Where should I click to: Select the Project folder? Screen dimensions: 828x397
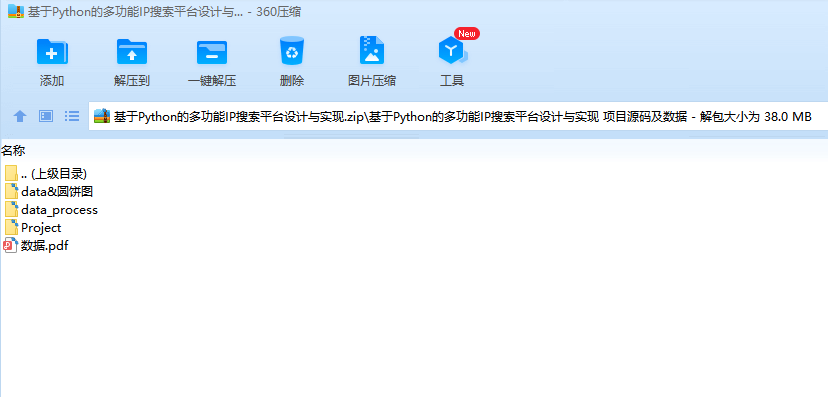pyautogui.click(x=33, y=228)
